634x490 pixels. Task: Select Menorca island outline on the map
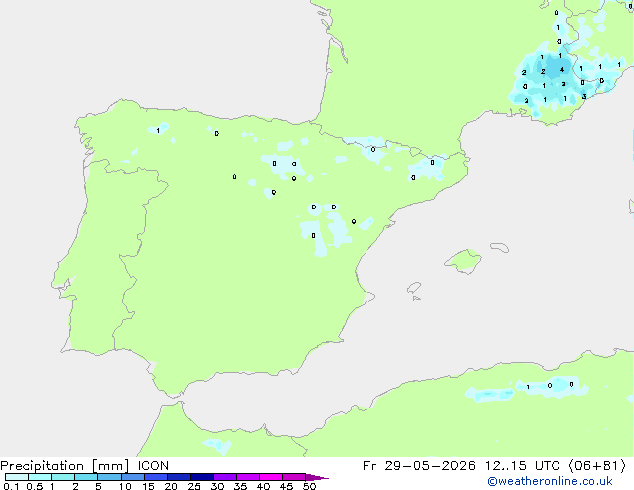499,247
